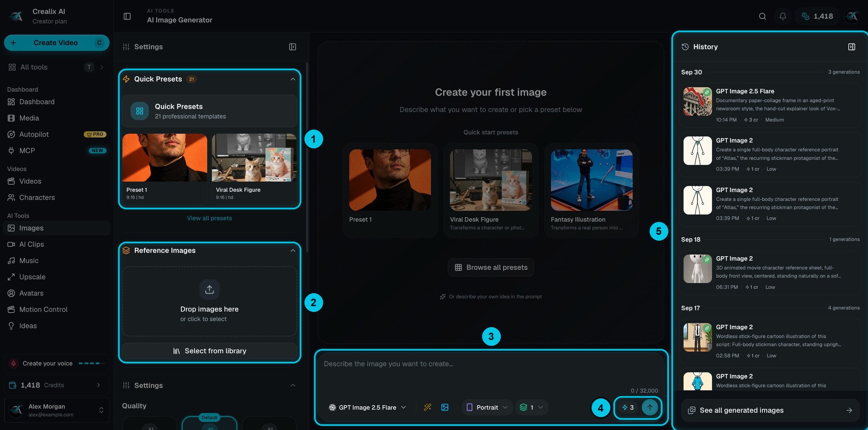Click Create Video button
Viewport: 868px width, 430px height.
click(x=56, y=43)
